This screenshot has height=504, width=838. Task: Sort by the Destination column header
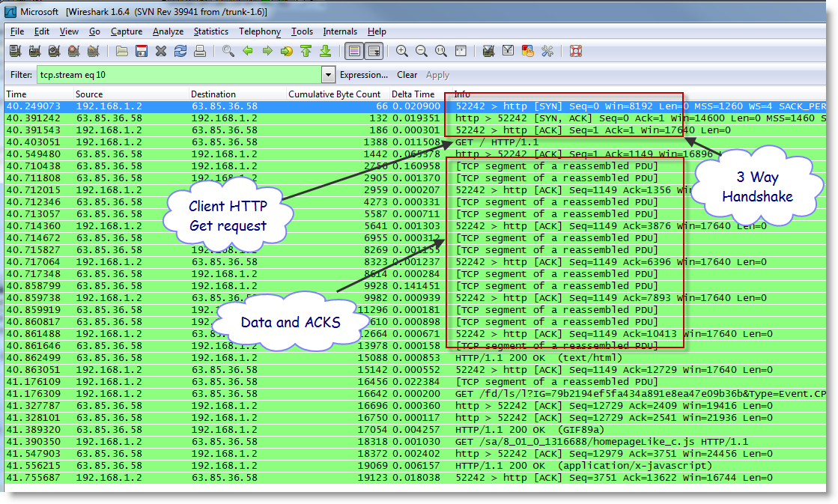(238, 94)
